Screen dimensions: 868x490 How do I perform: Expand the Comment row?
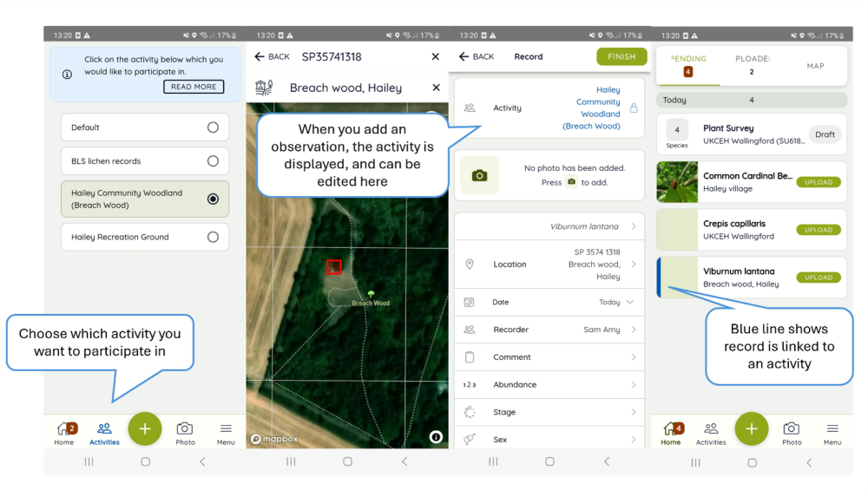549,357
